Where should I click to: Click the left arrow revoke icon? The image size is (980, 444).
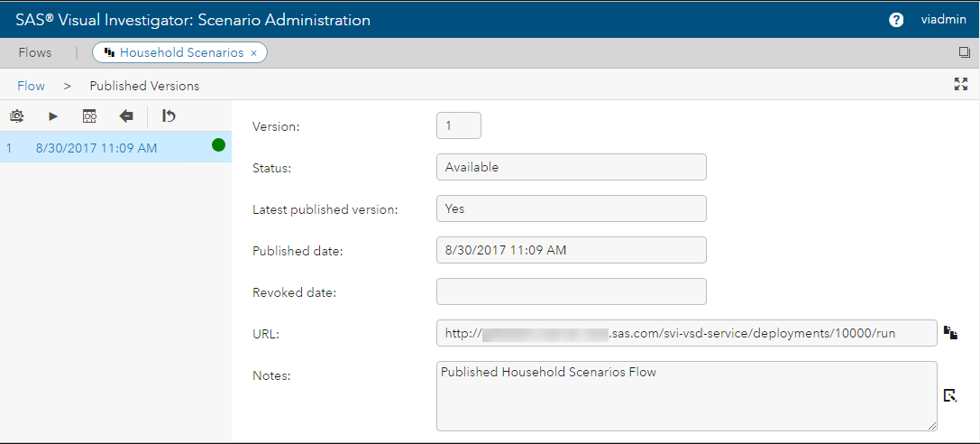click(x=126, y=116)
